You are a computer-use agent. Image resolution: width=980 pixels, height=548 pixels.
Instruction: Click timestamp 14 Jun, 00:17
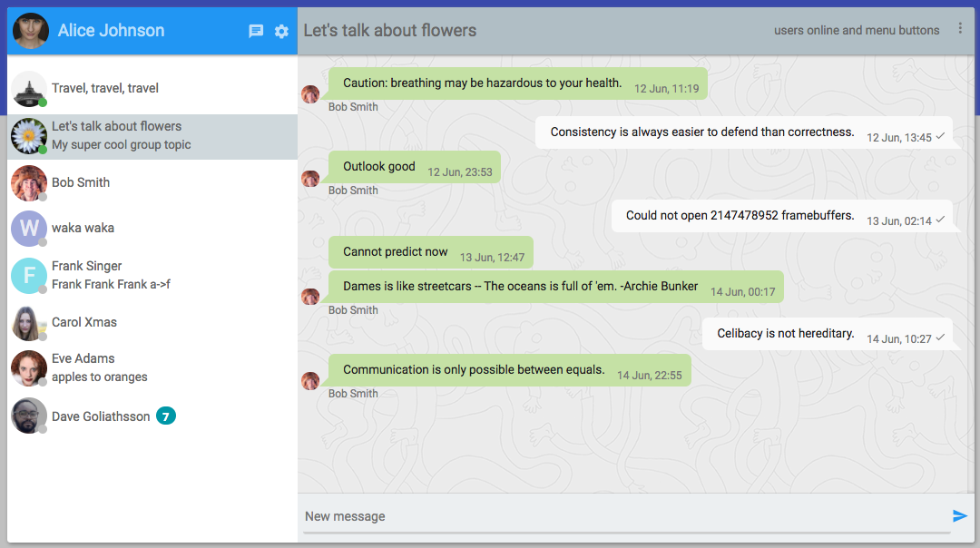click(x=742, y=292)
